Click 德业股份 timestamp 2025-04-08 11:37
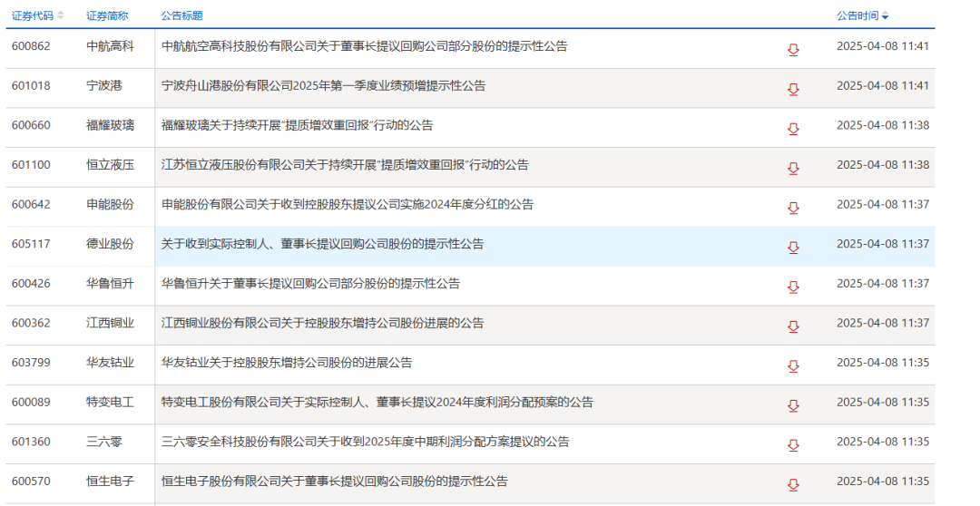Viewport: 980px width, 506px height. [x=883, y=244]
